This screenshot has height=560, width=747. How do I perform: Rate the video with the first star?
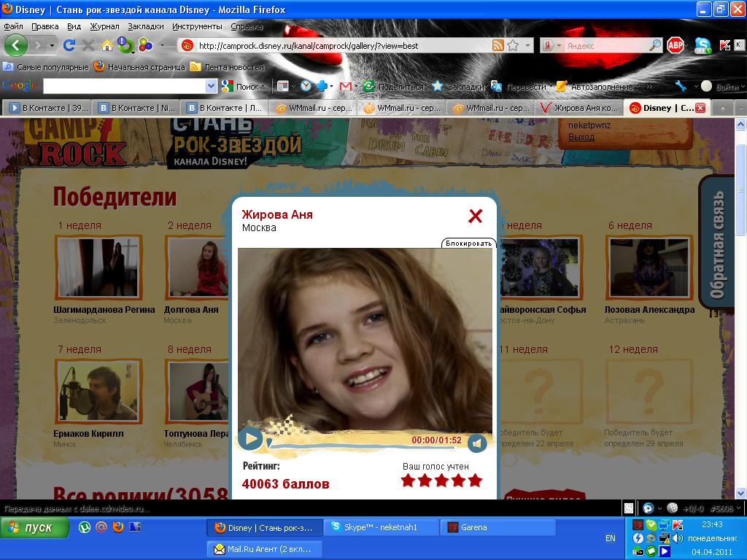click(408, 480)
